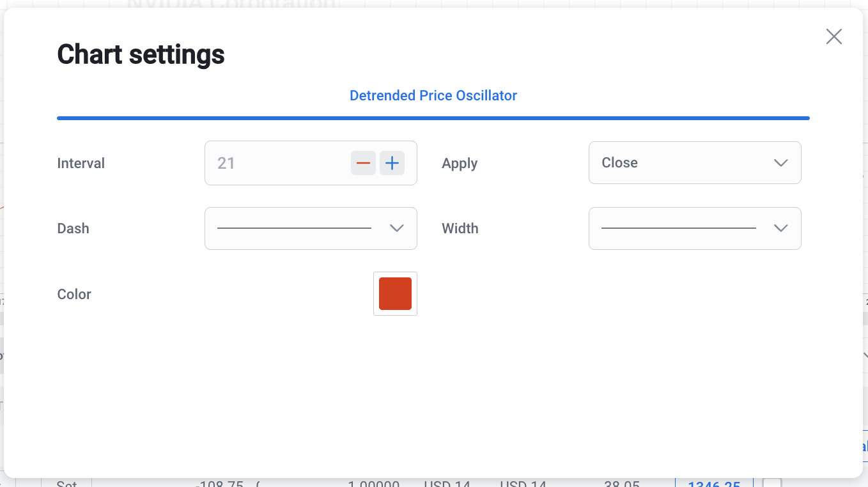Toggle the checkbox below the dialog's corner
This screenshot has height=487, width=868.
772,483
